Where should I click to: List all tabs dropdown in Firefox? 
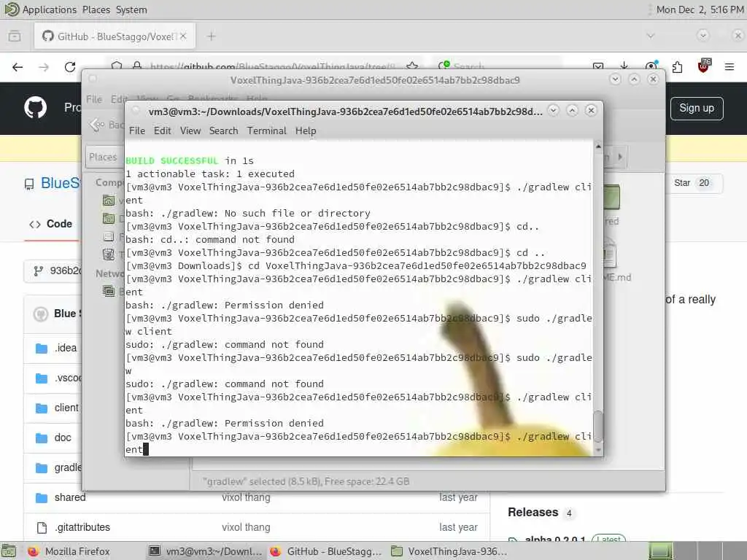coord(650,36)
